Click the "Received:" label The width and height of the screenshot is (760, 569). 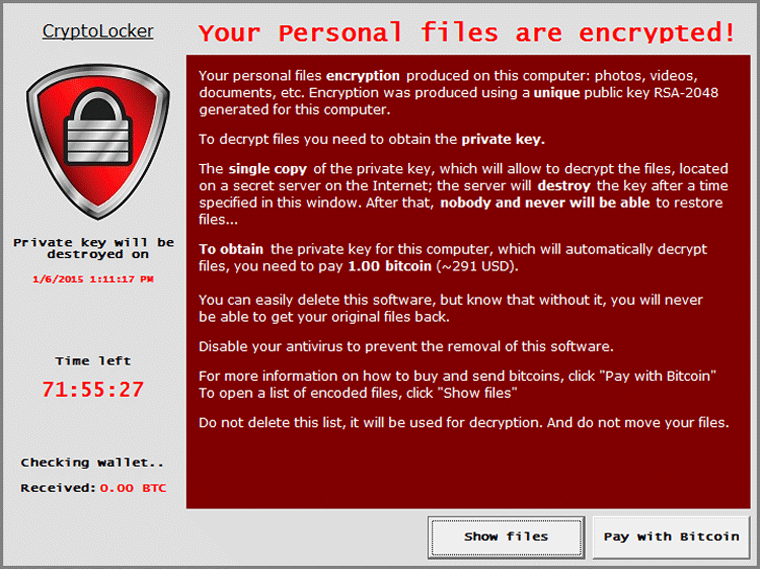click(58, 488)
